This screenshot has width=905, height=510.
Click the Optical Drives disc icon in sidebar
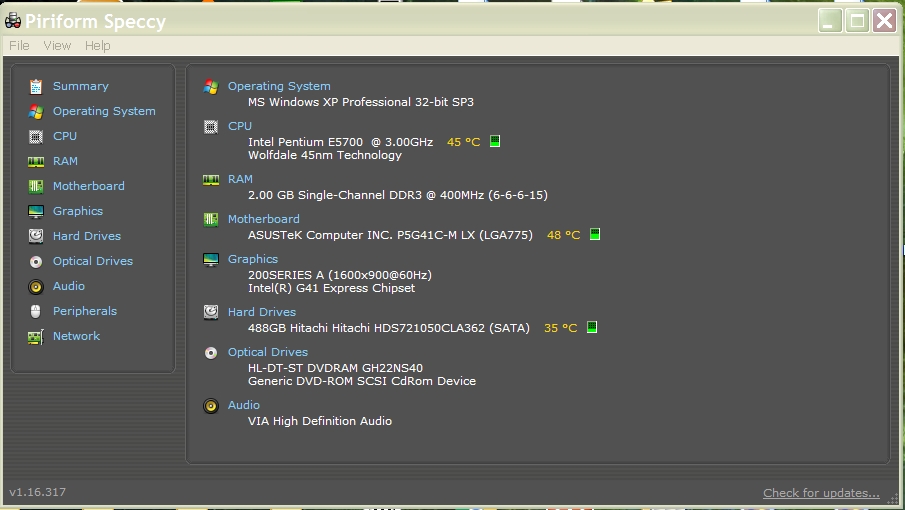36,262
